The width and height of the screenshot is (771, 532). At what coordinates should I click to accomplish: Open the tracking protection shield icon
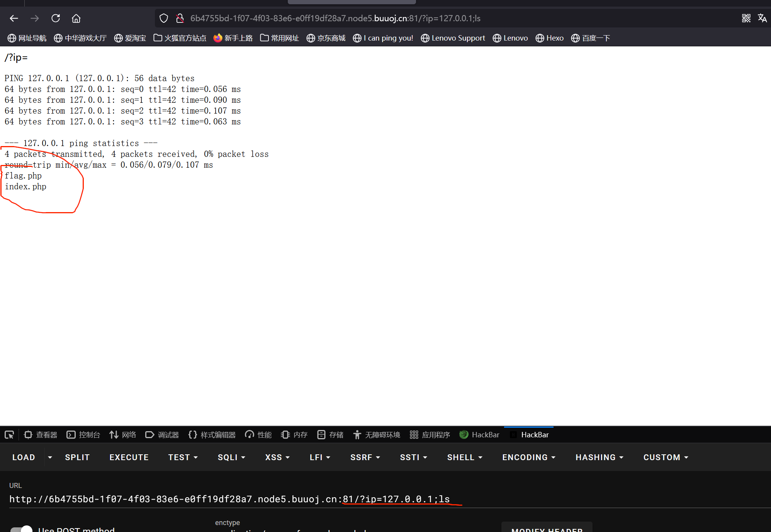[x=164, y=18]
